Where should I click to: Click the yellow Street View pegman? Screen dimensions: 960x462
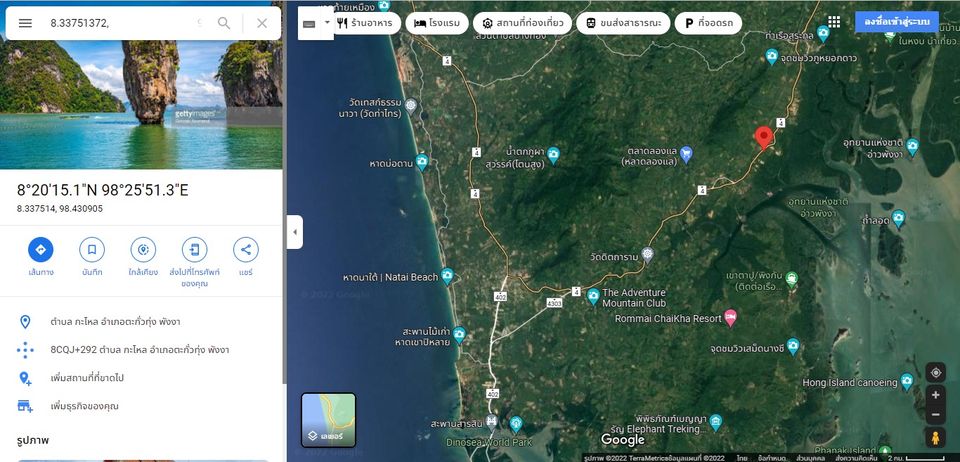(x=936, y=438)
